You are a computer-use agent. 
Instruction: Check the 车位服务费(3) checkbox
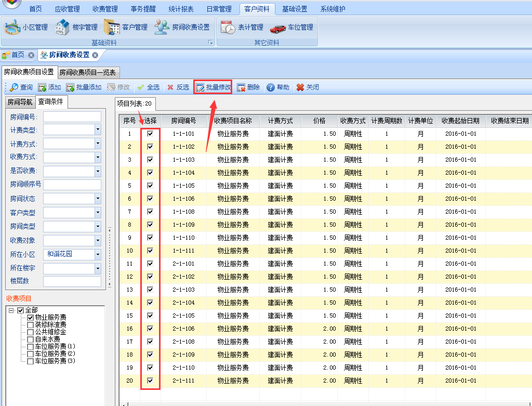30,361
